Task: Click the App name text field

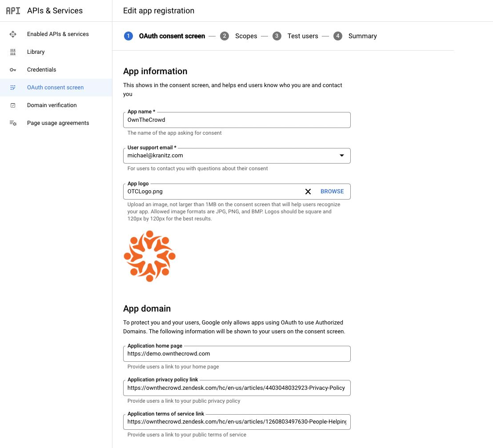Action: [x=236, y=120]
